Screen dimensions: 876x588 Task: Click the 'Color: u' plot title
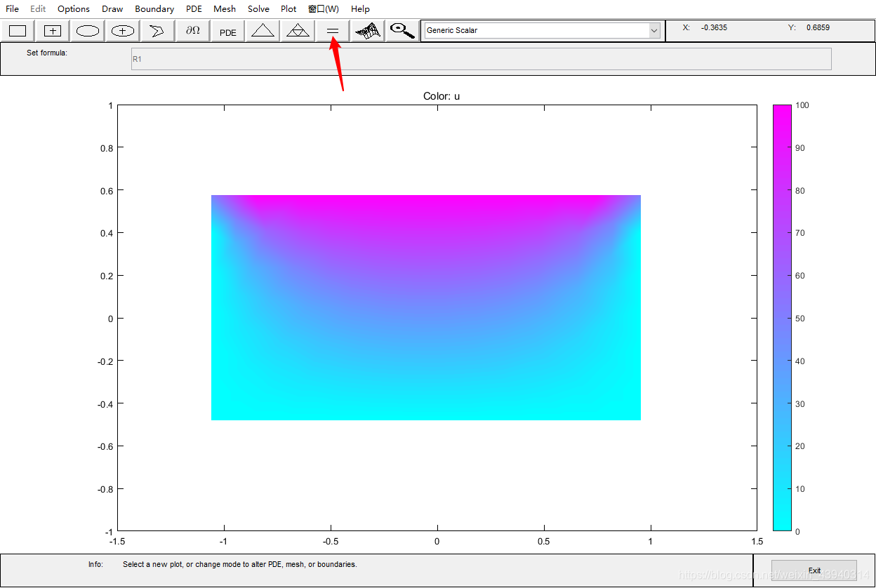pos(442,96)
